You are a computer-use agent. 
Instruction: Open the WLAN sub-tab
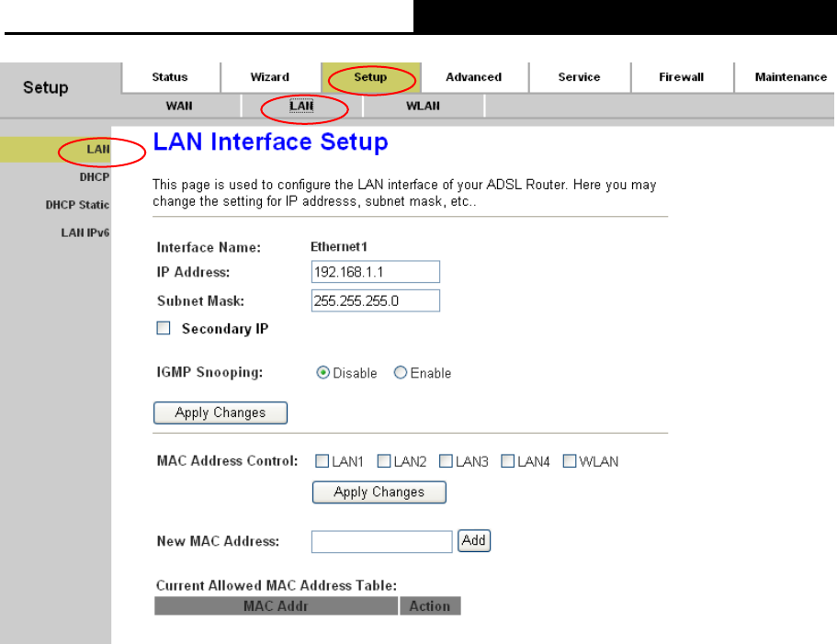[423, 106]
